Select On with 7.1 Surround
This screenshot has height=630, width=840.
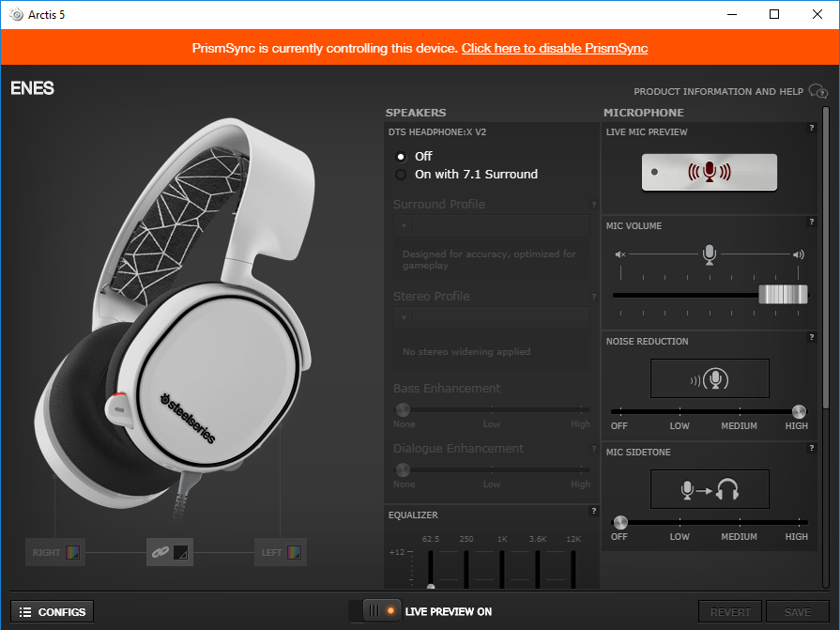(400, 175)
